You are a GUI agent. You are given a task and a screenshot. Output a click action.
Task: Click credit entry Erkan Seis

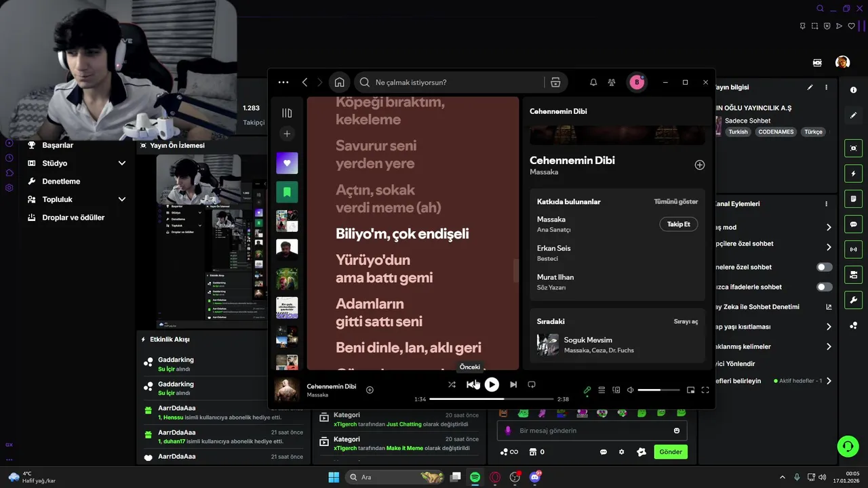point(553,248)
